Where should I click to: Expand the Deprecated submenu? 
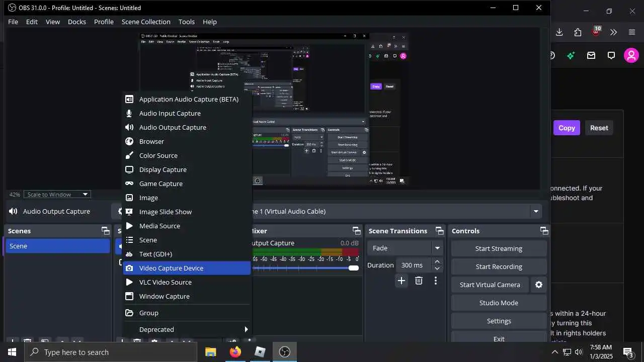pos(187,329)
